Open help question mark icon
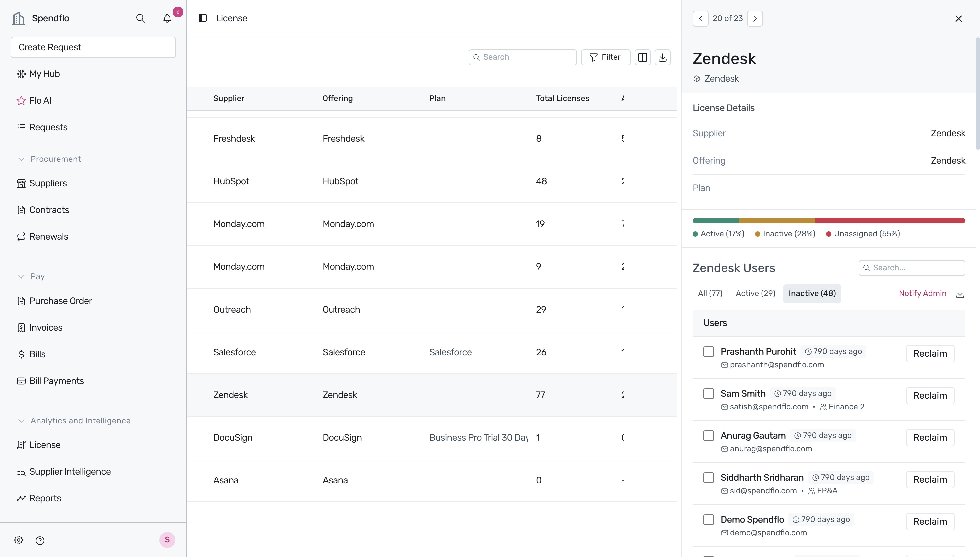The height and width of the screenshot is (557, 980). (x=40, y=540)
